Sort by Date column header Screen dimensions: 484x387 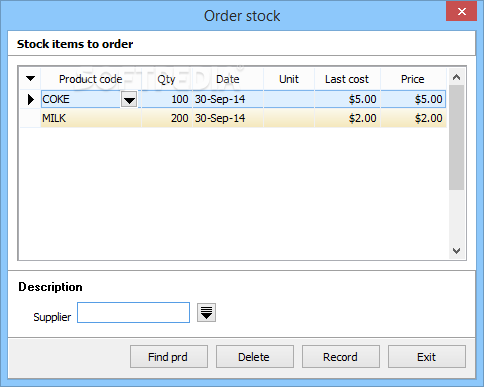[228, 79]
